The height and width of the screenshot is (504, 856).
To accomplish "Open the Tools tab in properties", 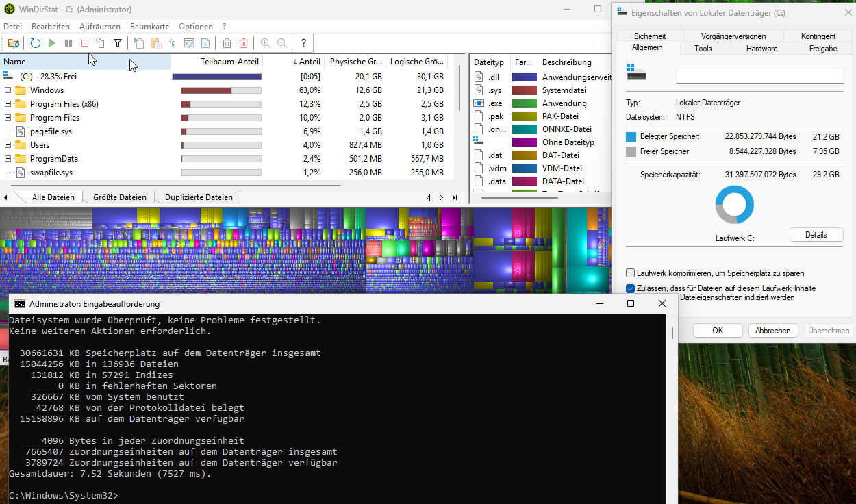I will tap(703, 49).
